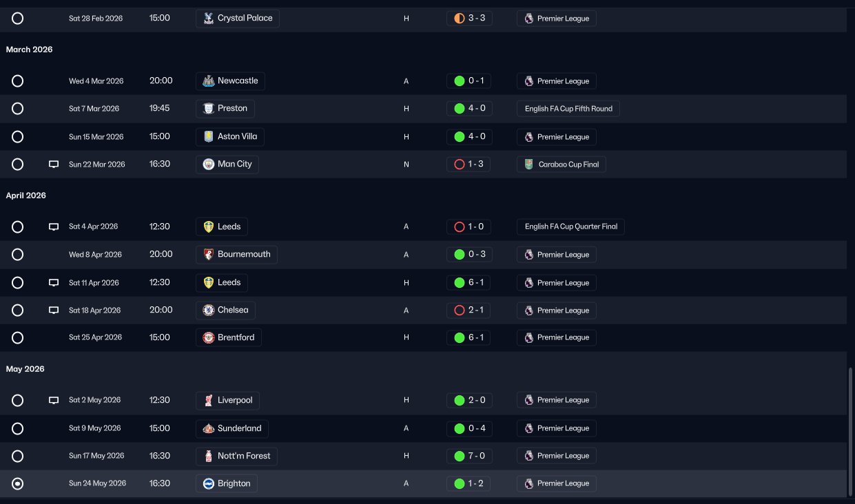
Task: Select radio button for Aston Villa fixture
Action: tap(18, 136)
